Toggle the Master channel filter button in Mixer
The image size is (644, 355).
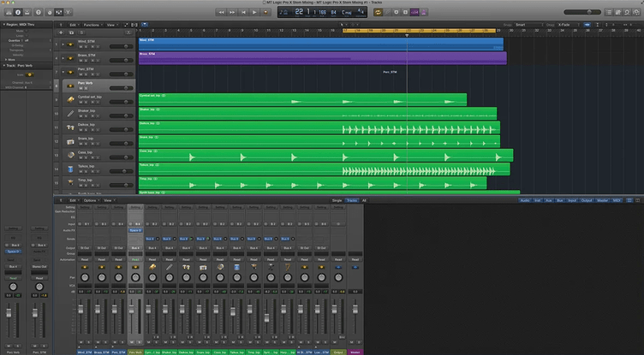[x=603, y=200]
